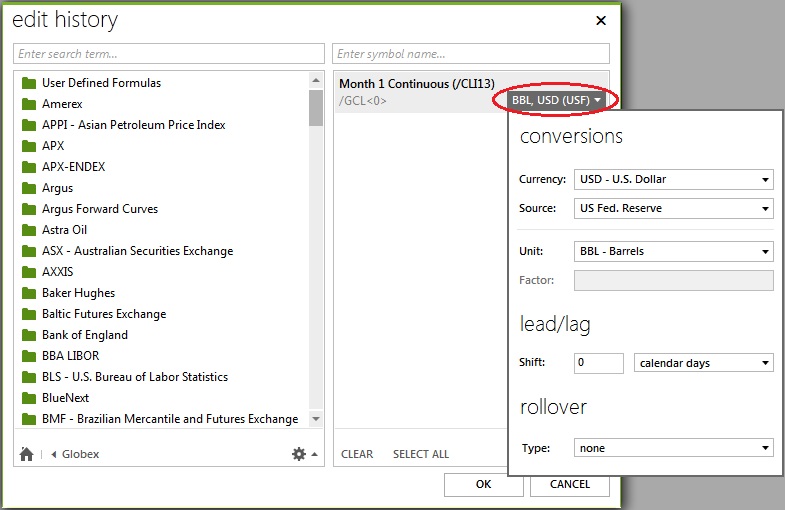This screenshot has height=510, width=785.
Task: Select the Bank of England folder
Action: point(84,335)
